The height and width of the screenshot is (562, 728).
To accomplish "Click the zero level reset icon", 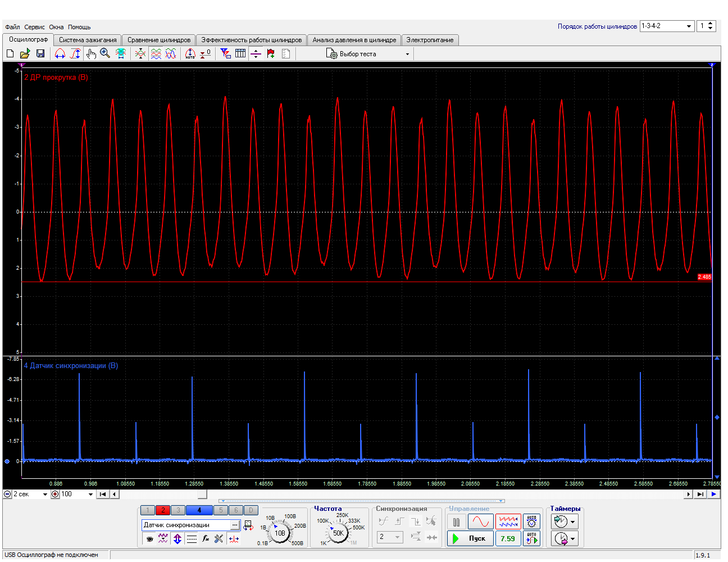I will coord(206,54).
